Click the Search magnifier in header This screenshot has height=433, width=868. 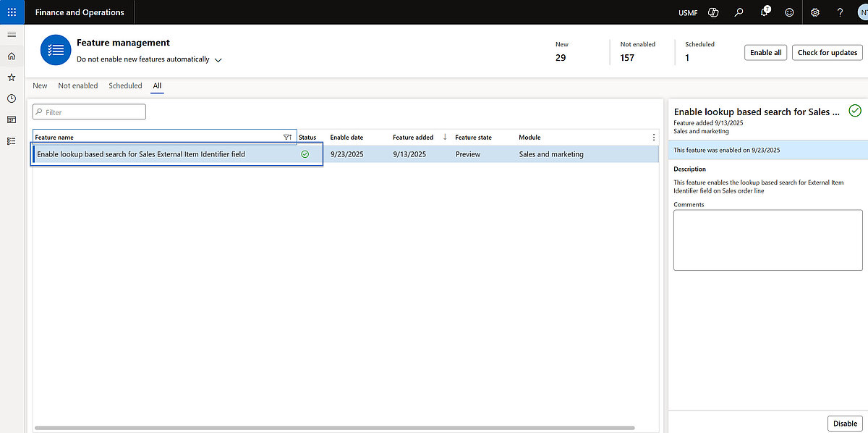tap(739, 12)
